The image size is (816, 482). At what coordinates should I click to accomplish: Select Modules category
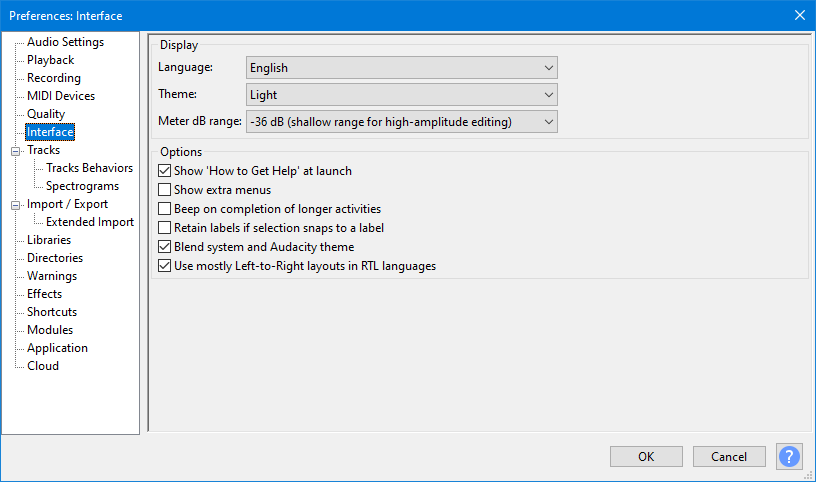(50, 329)
